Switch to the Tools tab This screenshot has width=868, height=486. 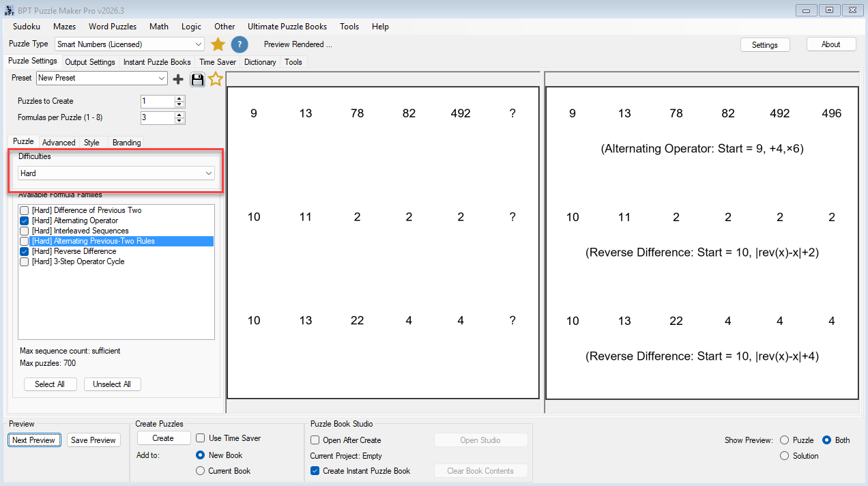(293, 62)
